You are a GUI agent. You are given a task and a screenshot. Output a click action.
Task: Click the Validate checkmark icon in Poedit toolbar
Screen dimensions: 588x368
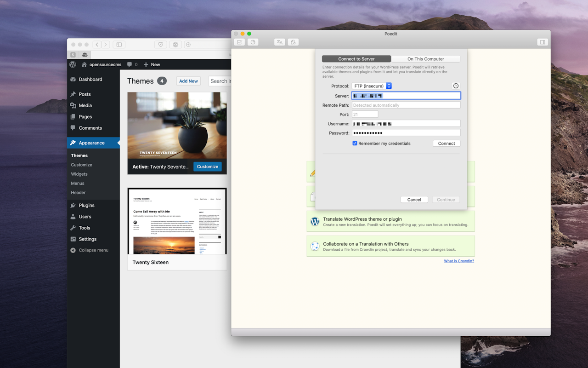point(239,42)
